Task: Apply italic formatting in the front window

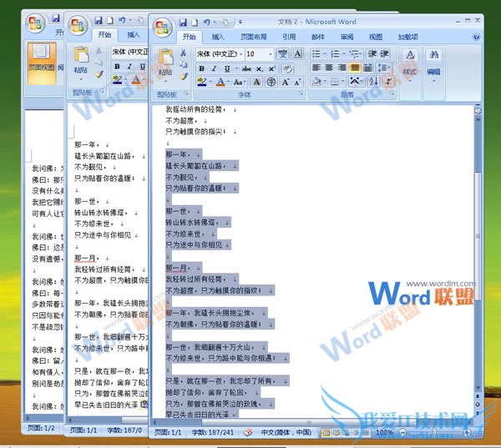Action: (215, 68)
